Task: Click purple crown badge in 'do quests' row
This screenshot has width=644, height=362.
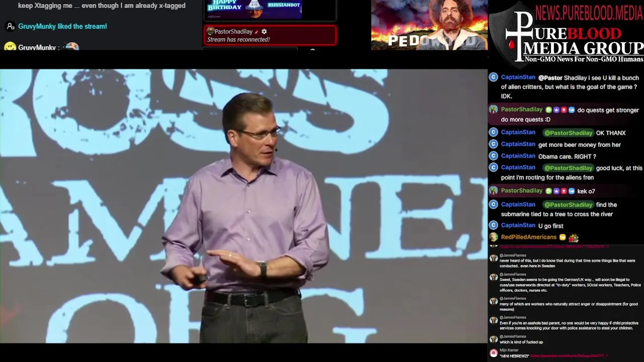Action: pyautogui.click(x=556, y=110)
